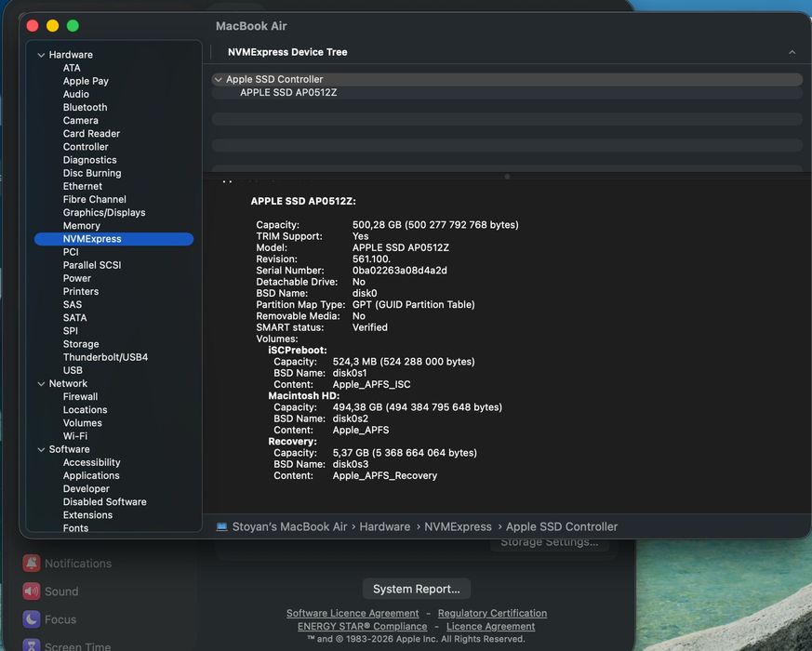Click the Sound speaker icon in Settings

pyautogui.click(x=32, y=591)
